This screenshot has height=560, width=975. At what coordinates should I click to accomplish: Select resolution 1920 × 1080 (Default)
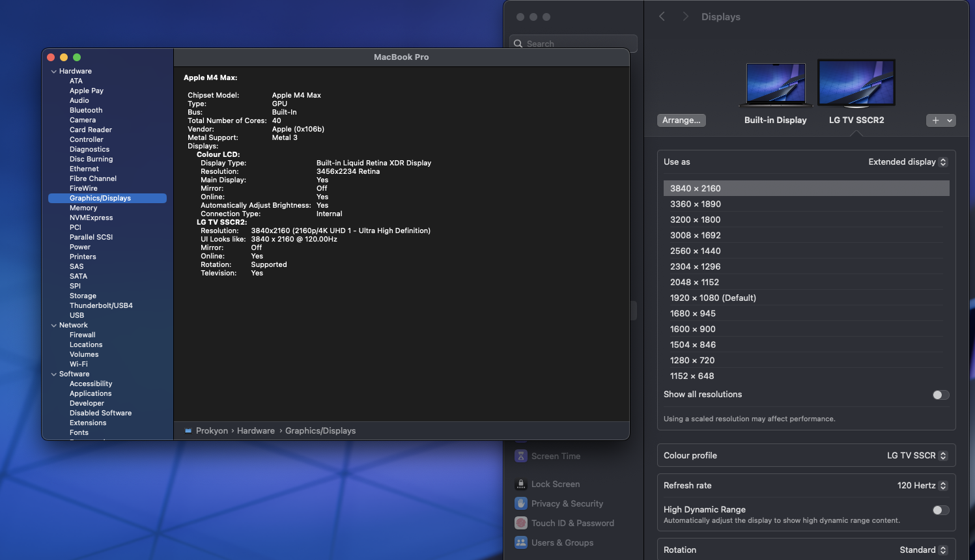pyautogui.click(x=806, y=298)
